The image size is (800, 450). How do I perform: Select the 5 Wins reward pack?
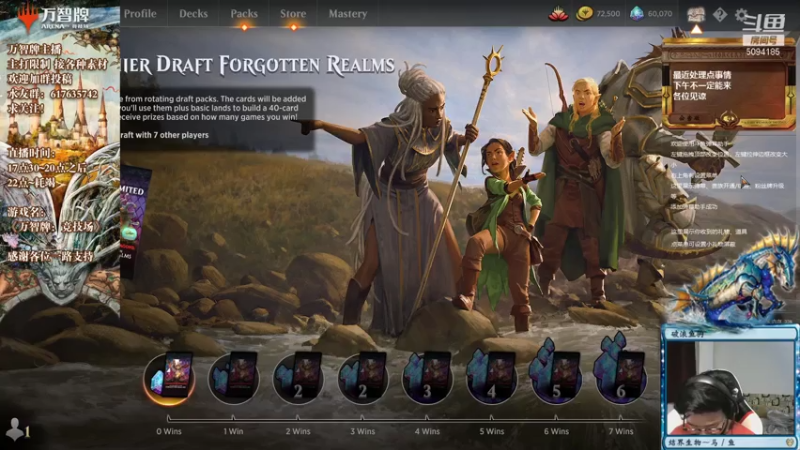tap(492, 378)
